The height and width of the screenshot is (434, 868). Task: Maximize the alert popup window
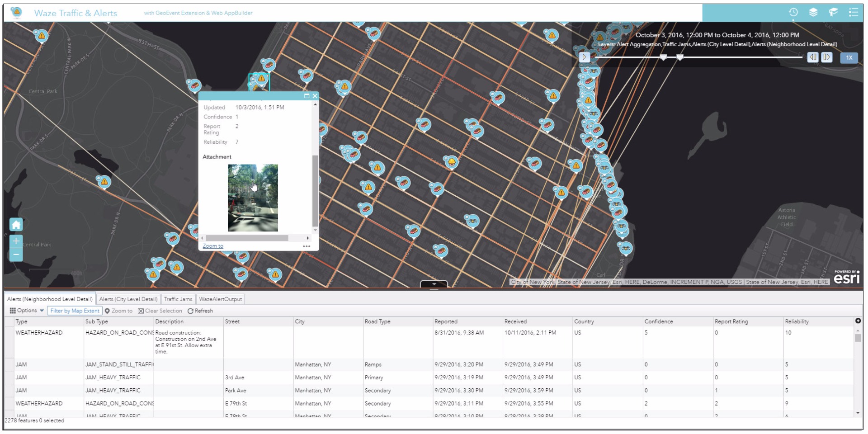307,96
